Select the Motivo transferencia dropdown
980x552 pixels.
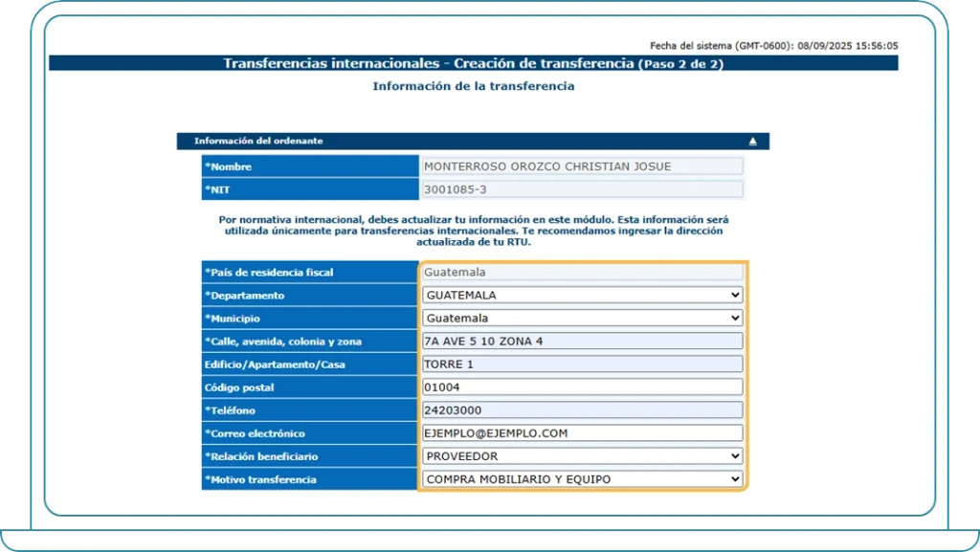coord(582,479)
